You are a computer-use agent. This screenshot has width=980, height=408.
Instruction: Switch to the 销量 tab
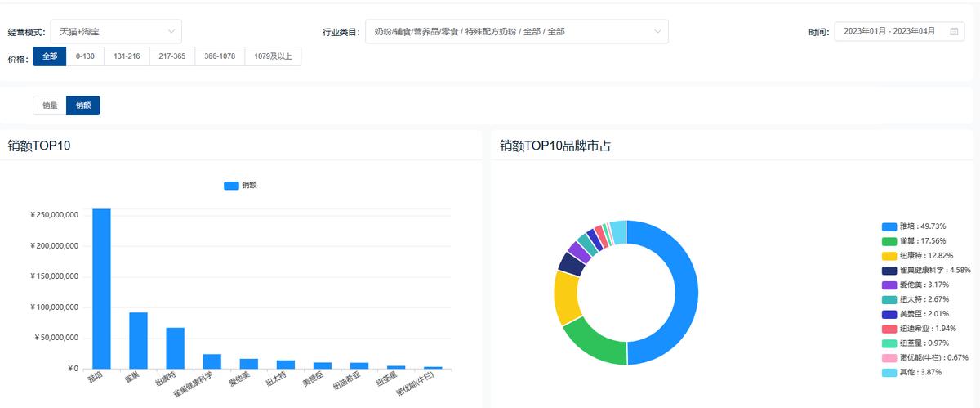point(50,105)
